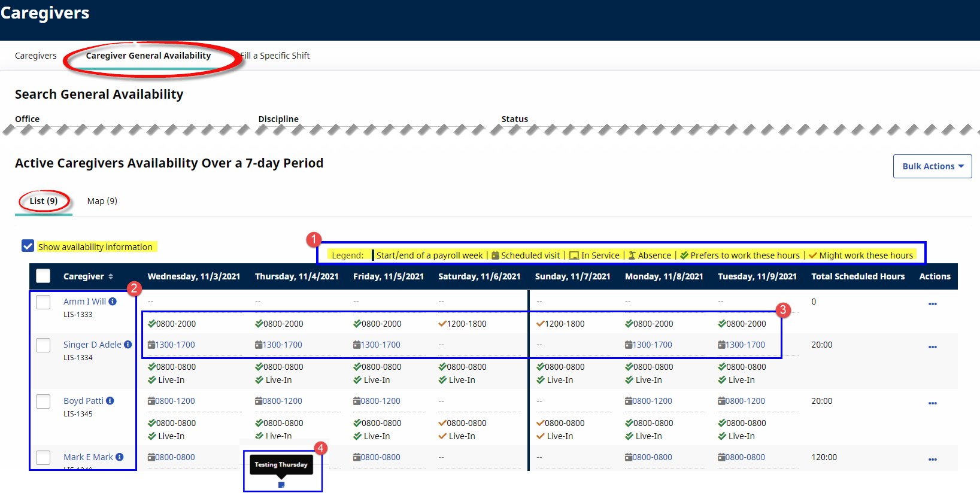Image resolution: width=980 pixels, height=493 pixels.
Task: Open Singer D Adele caregiver link
Action: (92, 345)
